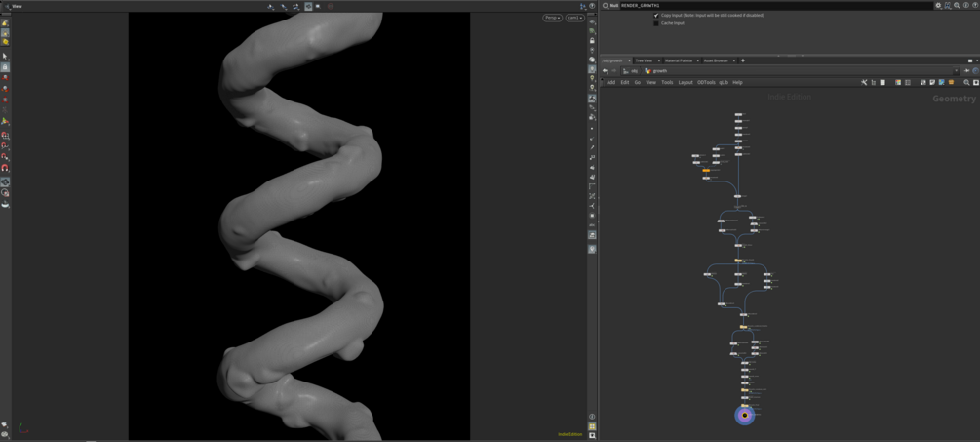Open viewport help question icon at top right

pyautogui.click(x=591, y=6)
